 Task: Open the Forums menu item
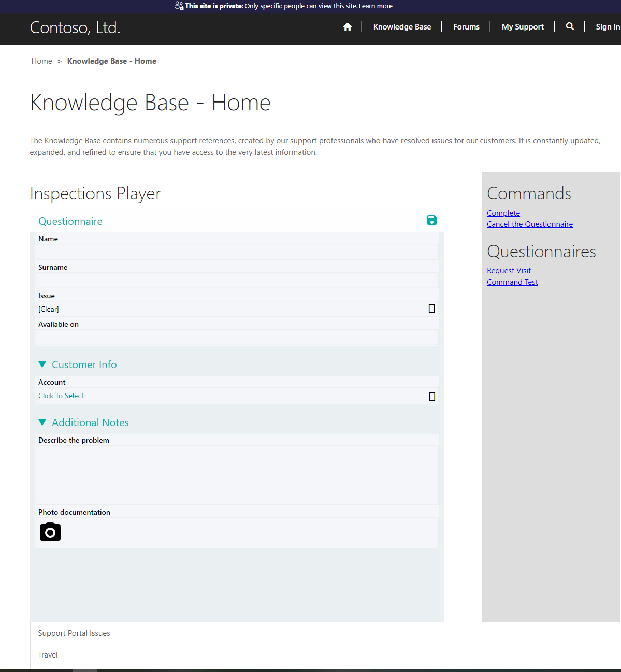(466, 27)
